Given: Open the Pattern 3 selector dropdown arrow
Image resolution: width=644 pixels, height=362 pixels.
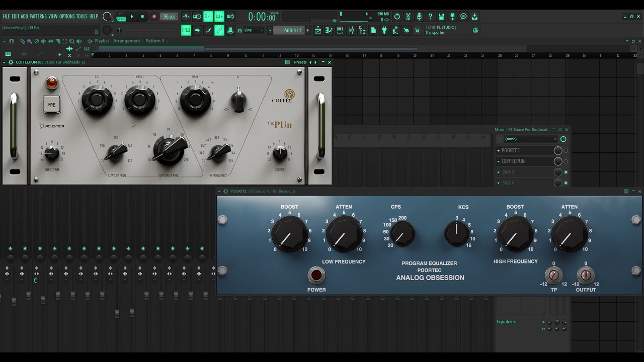Looking at the screenshot, I should [270, 30].
